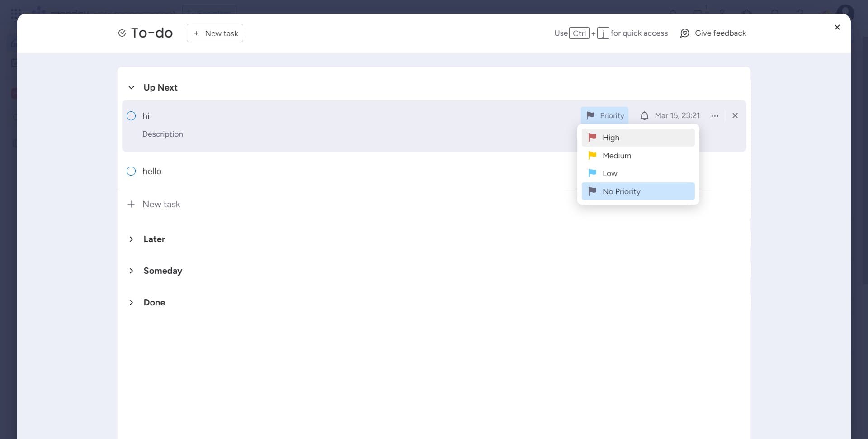Open the three-dot more options menu
The height and width of the screenshot is (439, 868).
coord(714,116)
